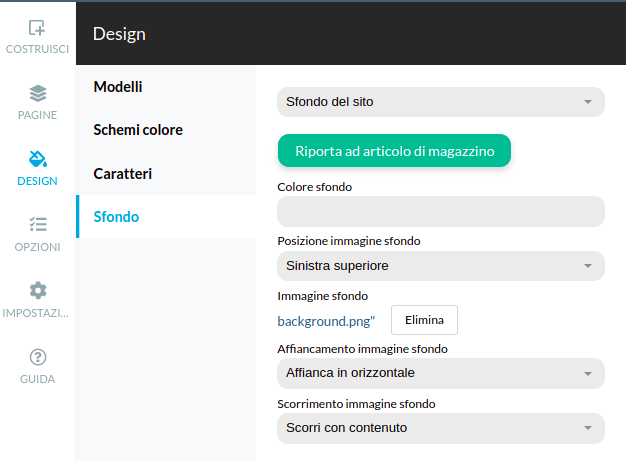Open Opzioni via its checklist icon
626x461 pixels.
coord(37,225)
